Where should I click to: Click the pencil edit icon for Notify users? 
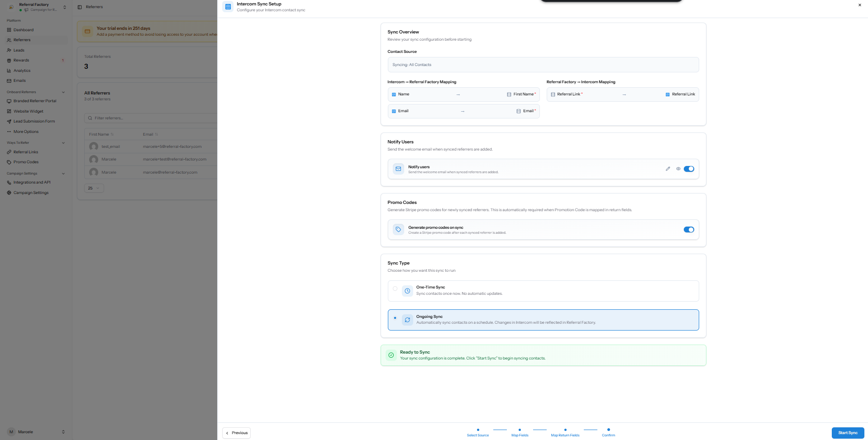click(668, 169)
